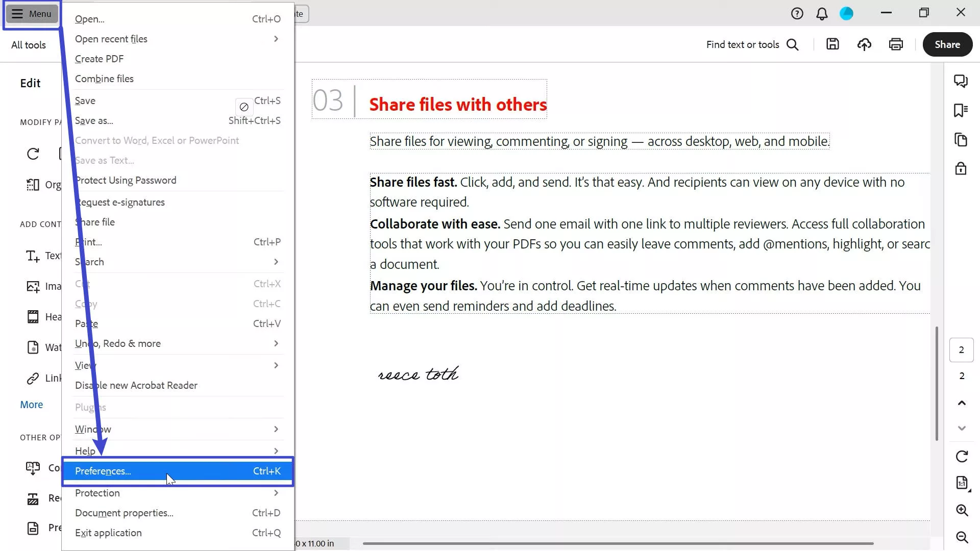
Task: Click the horizontal scrollbar at bottom
Action: (618, 543)
